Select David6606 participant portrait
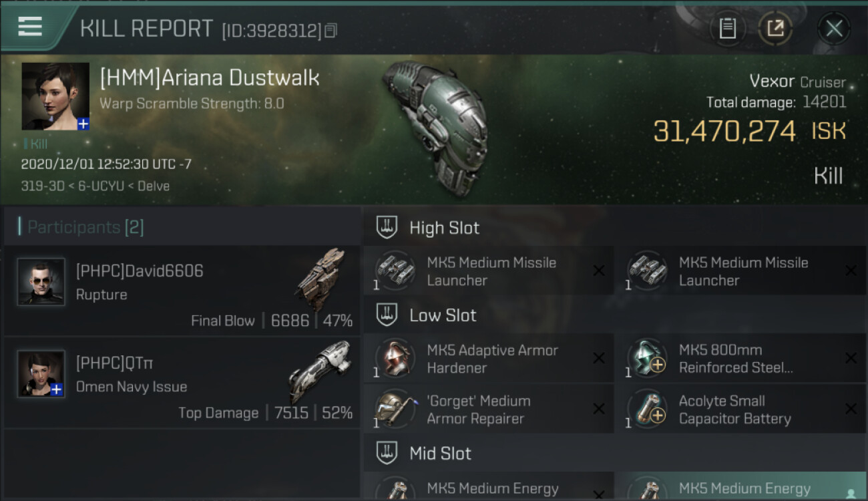The image size is (868, 501). (x=41, y=282)
